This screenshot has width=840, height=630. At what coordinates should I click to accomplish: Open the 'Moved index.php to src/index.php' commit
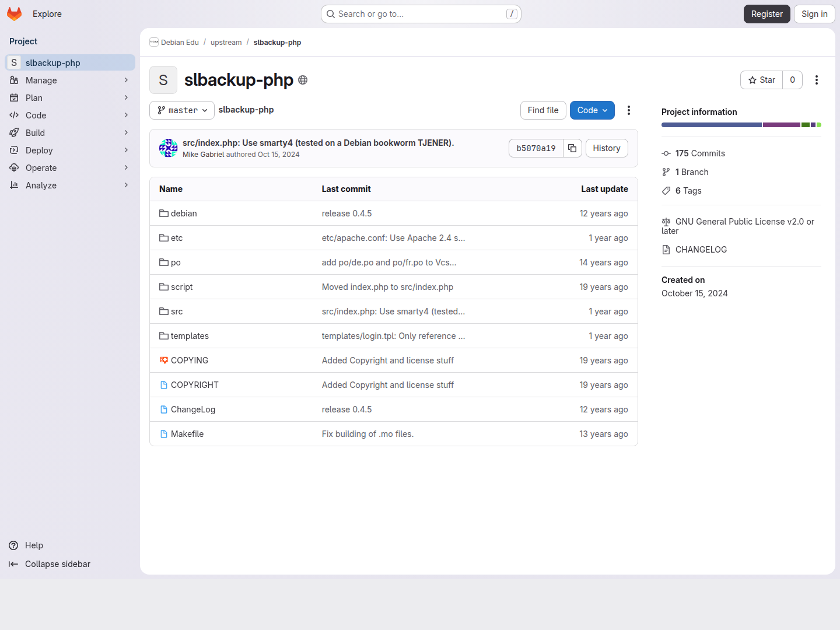387,287
